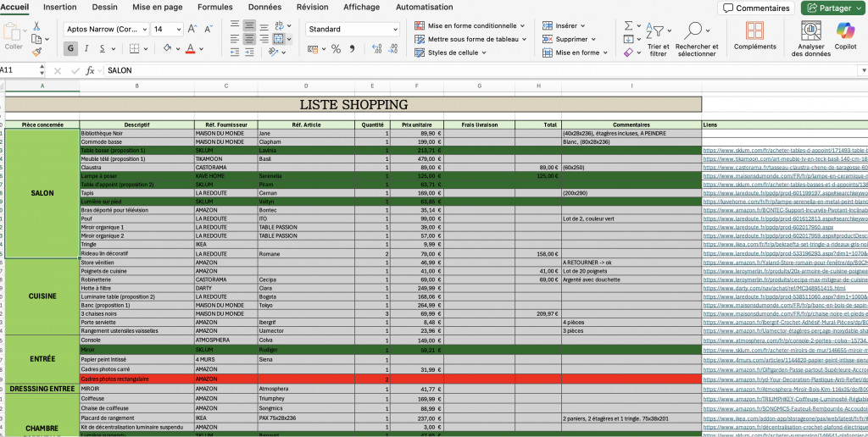Image resolution: width=868 pixels, height=437 pixels.
Task: Apply percent style number format
Action: 336,49
